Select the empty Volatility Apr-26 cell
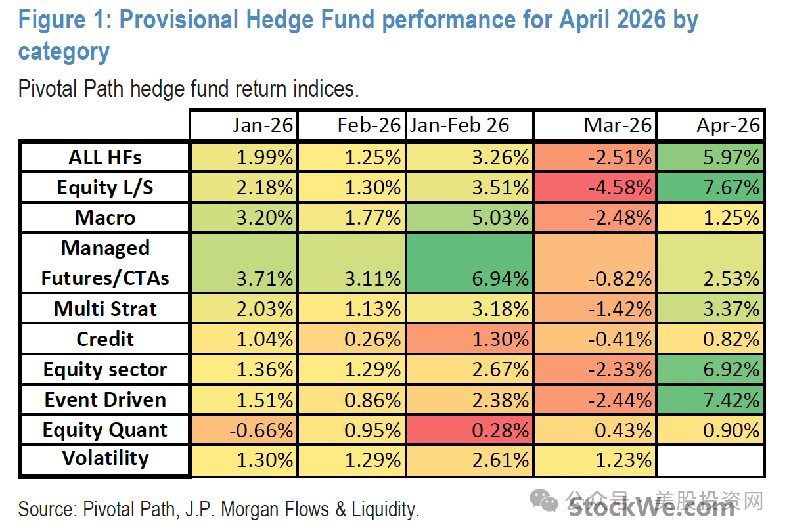 [x=711, y=459]
